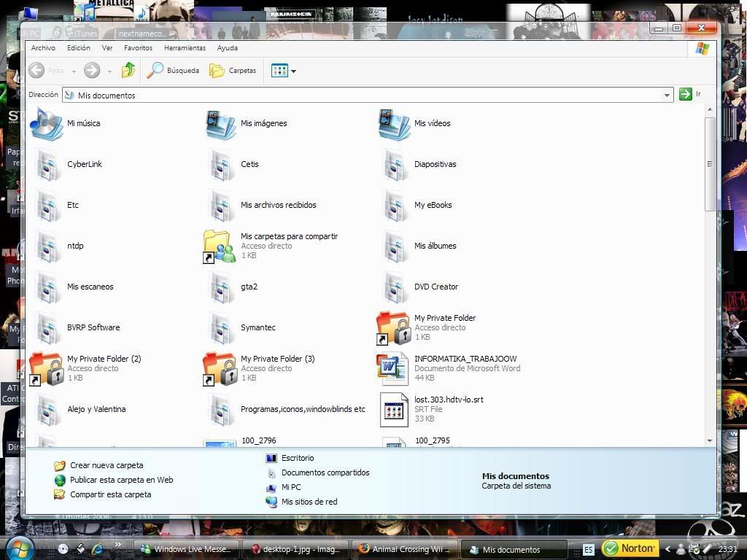Expand the address bar dropdown list
747x560 pixels.
pyautogui.click(x=667, y=96)
